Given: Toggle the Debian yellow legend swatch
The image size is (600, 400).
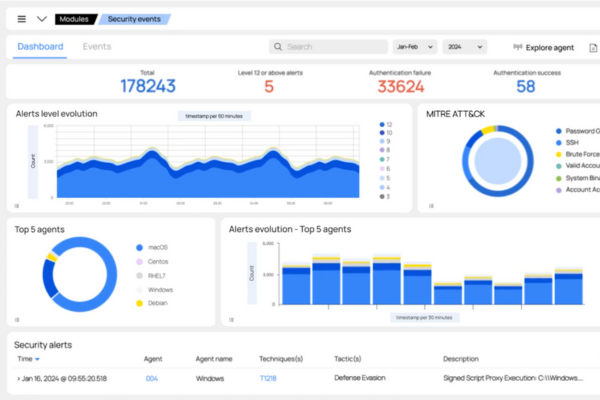Looking at the screenshot, I should click(x=139, y=302).
